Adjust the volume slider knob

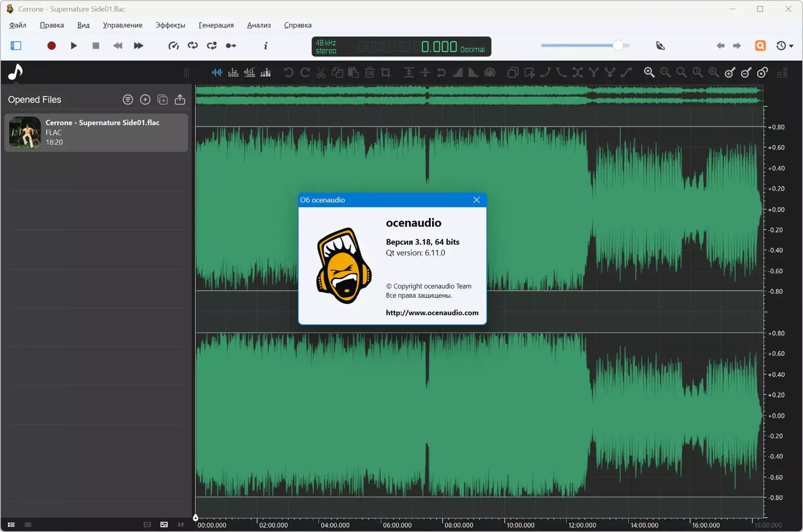click(618, 46)
